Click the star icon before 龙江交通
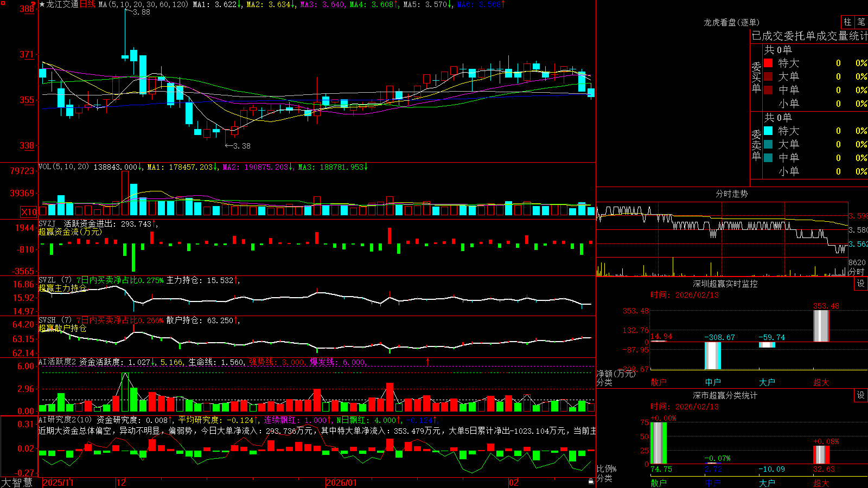The height and width of the screenshot is (488, 868). [42, 4]
